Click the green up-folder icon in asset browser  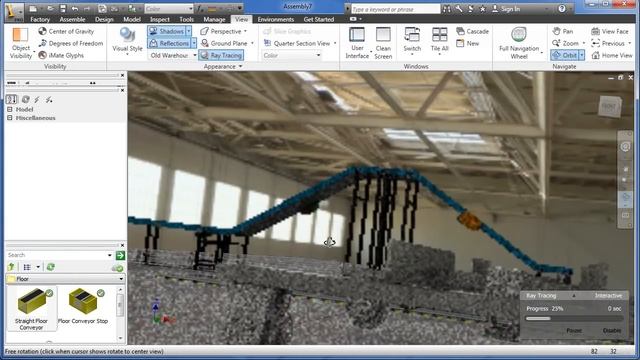(x=11, y=267)
